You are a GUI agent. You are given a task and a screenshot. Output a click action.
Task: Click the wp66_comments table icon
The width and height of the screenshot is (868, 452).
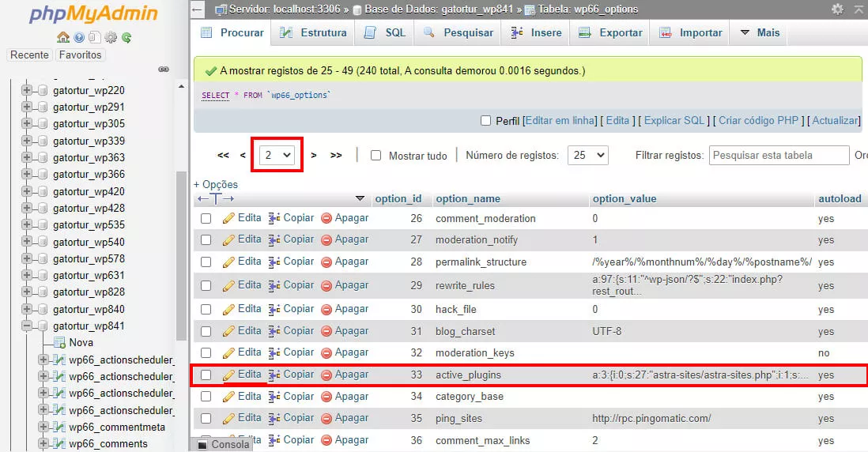(x=60, y=443)
